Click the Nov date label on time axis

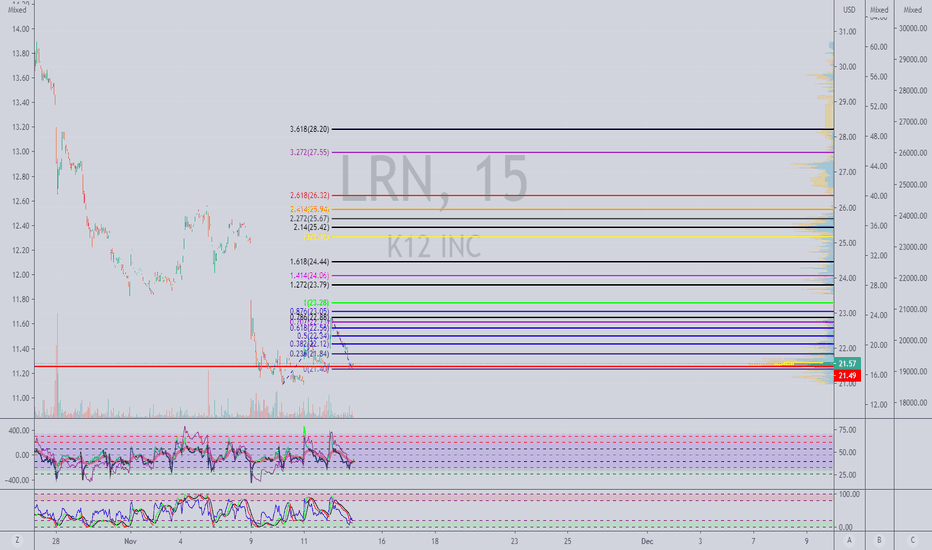coord(131,541)
